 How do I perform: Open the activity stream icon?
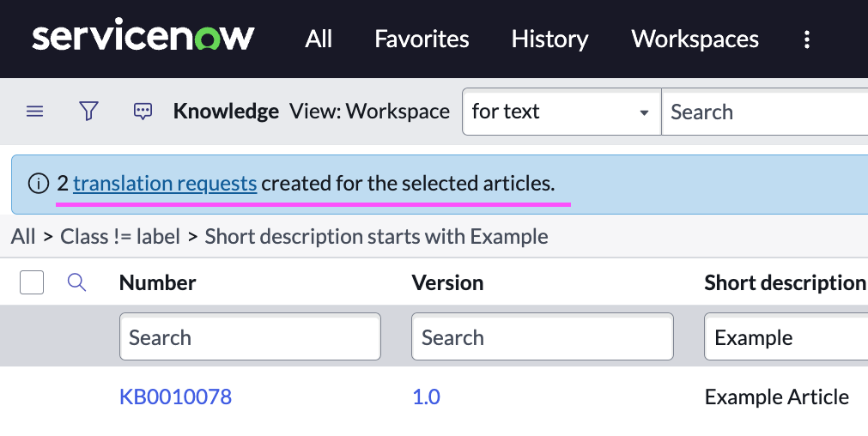click(143, 112)
